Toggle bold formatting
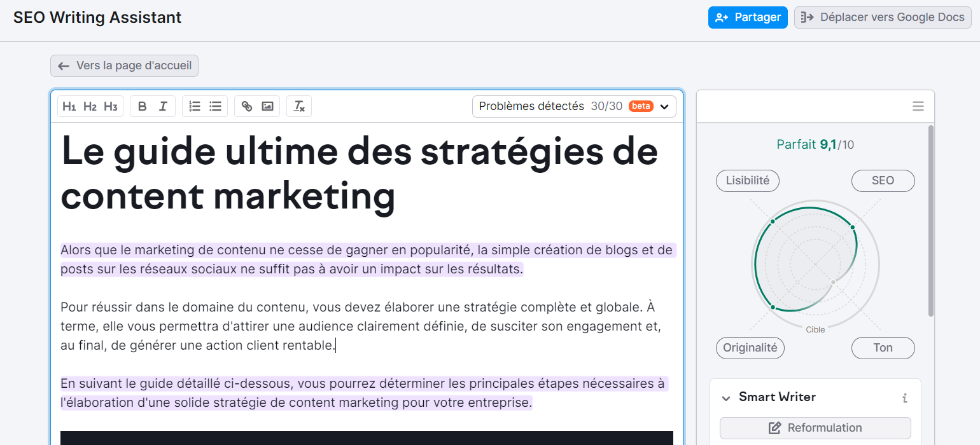This screenshot has height=445, width=980. coord(142,106)
